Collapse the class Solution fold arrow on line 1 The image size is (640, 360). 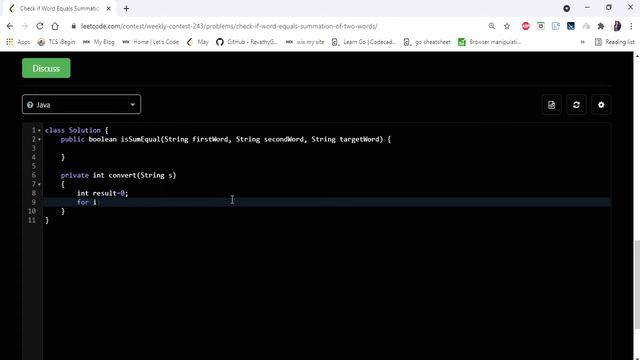click(x=39, y=131)
